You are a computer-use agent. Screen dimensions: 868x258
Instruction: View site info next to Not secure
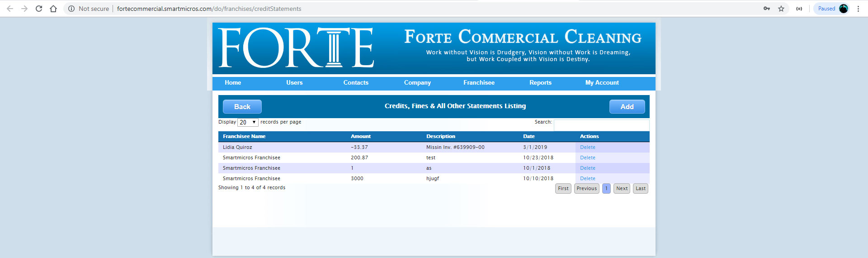71,9
